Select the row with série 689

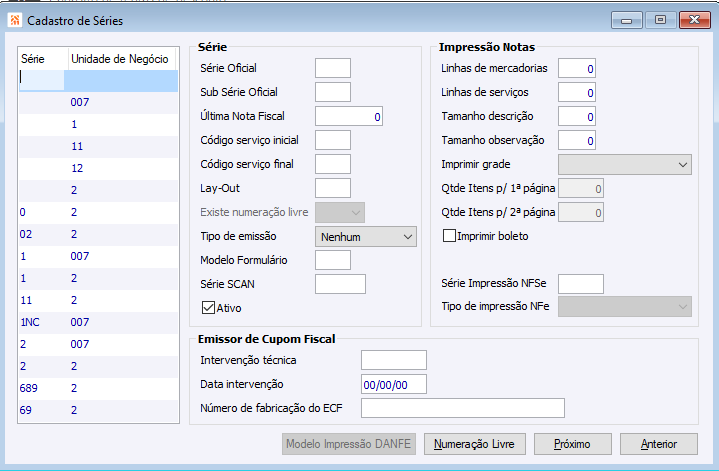tap(98, 388)
